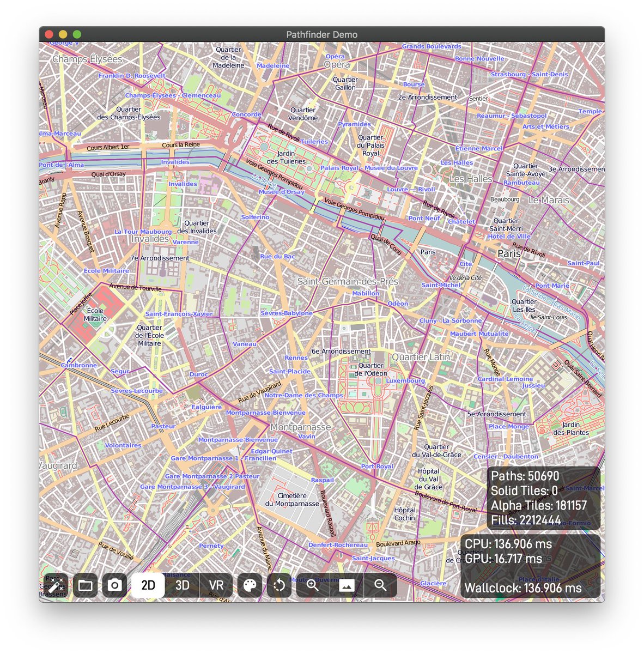This screenshot has height=654, width=644.
Task: Click the 'Le Marais' district label
Action: pyautogui.click(x=549, y=200)
